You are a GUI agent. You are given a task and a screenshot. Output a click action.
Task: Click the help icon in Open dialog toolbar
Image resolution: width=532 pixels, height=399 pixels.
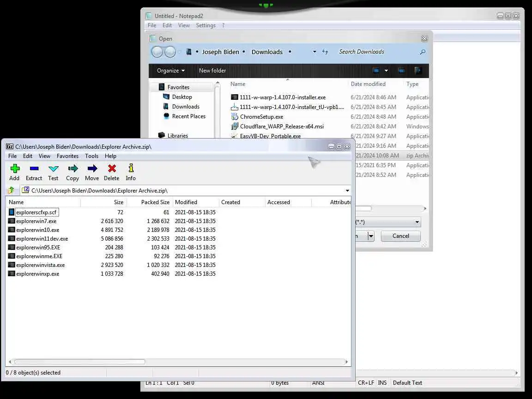coord(418,71)
